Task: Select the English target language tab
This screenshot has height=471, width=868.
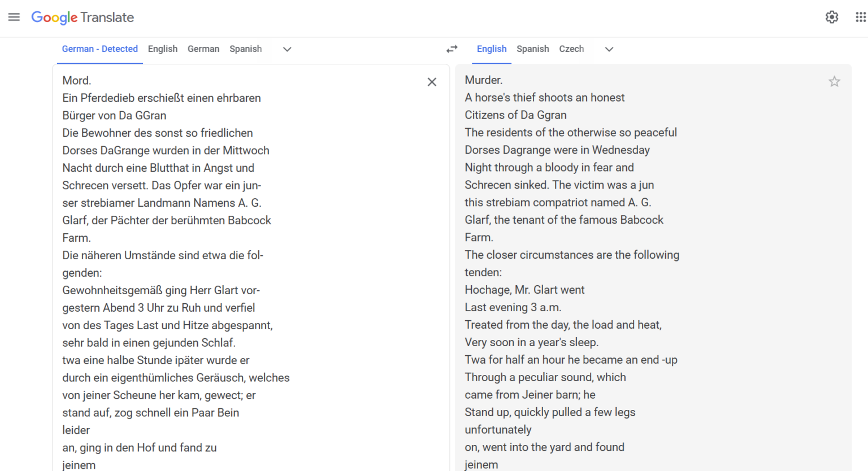Action: [491, 49]
